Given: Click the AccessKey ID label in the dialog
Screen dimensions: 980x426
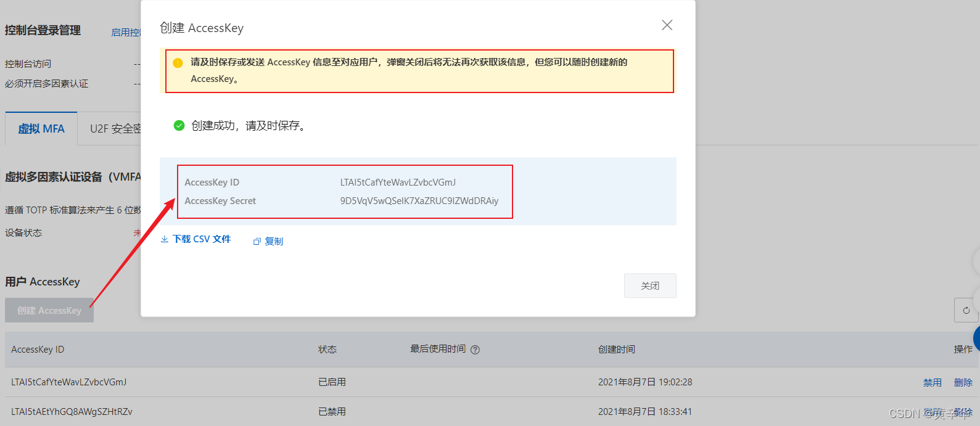Looking at the screenshot, I should click(212, 182).
